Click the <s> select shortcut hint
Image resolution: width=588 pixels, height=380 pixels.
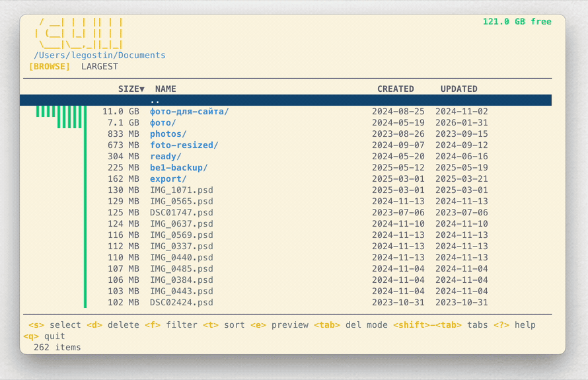(x=55, y=325)
